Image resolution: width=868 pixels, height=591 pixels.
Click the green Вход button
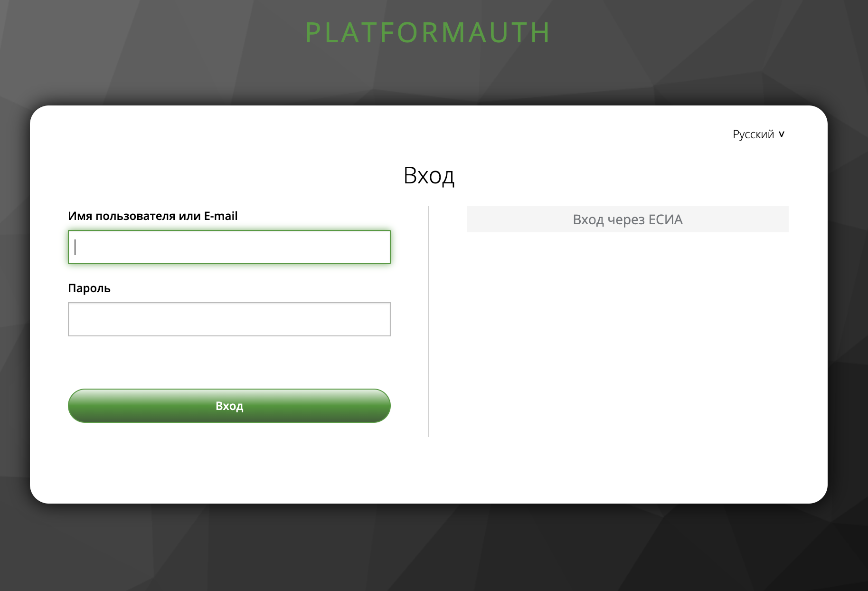[x=229, y=405]
